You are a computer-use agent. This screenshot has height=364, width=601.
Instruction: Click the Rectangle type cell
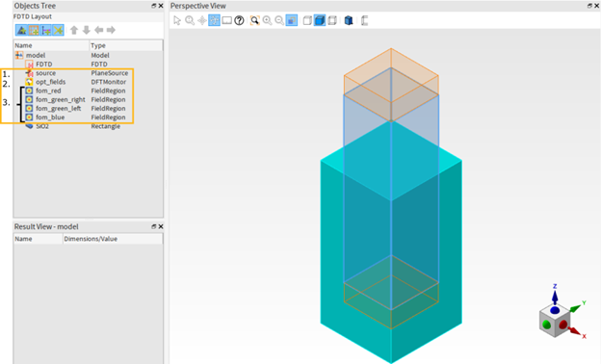[105, 126]
